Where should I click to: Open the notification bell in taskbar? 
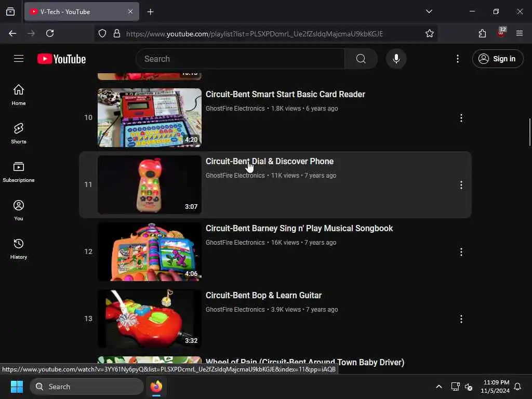click(x=517, y=387)
